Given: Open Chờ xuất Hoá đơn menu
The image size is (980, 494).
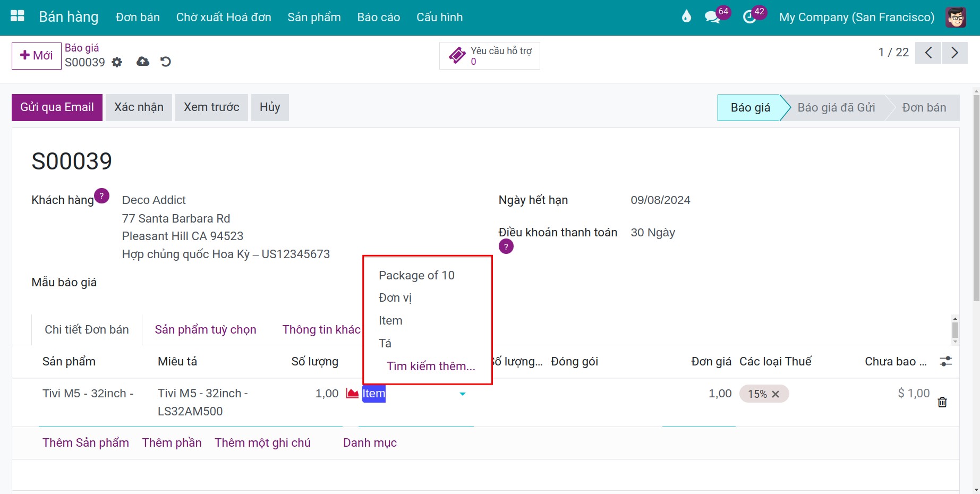Looking at the screenshot, I should pos(224,17).
